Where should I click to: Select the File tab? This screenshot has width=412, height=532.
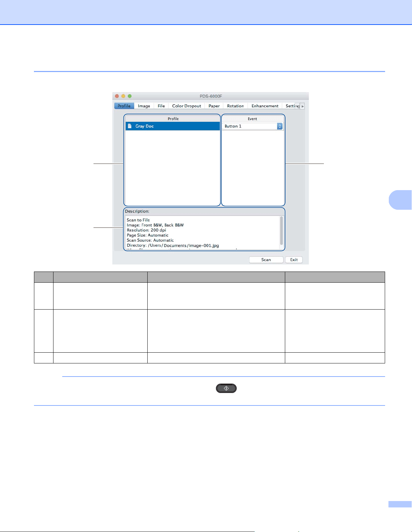[x=161, y=106]
